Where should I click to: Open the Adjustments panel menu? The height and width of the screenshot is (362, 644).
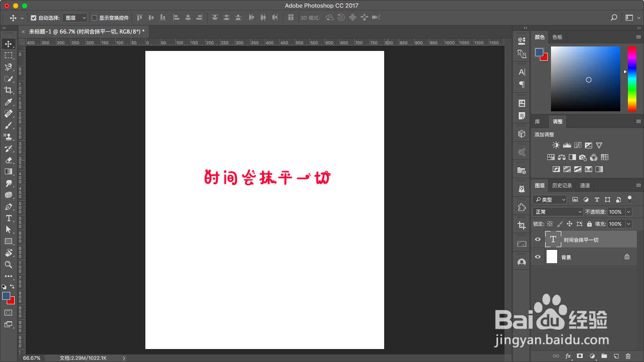click(639, 122)
